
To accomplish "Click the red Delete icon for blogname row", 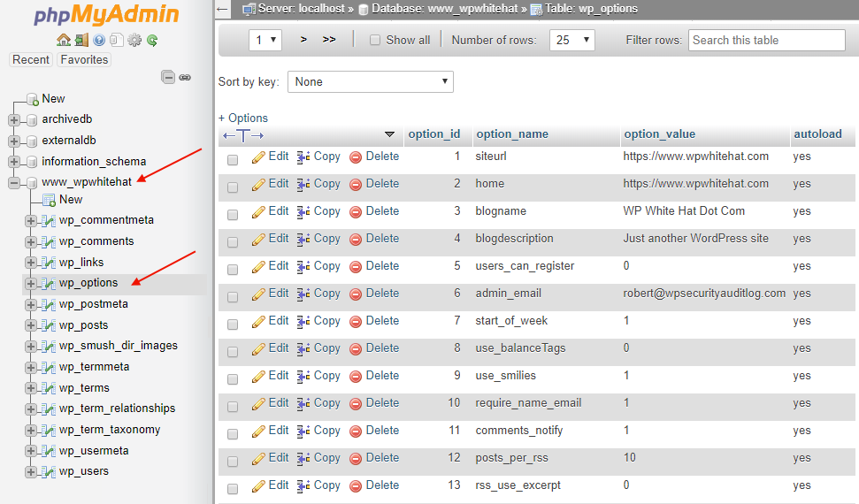I will click(x=356, y=212).
